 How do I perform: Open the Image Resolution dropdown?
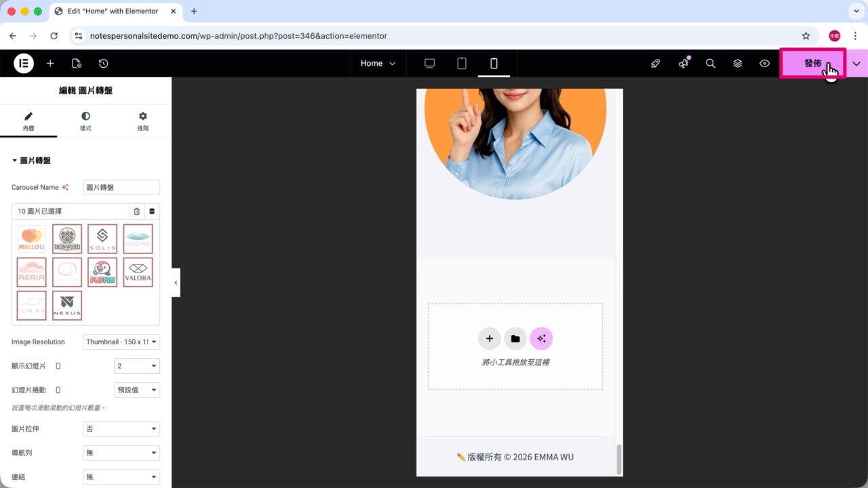pyautogui.click(x=121, y=342)
